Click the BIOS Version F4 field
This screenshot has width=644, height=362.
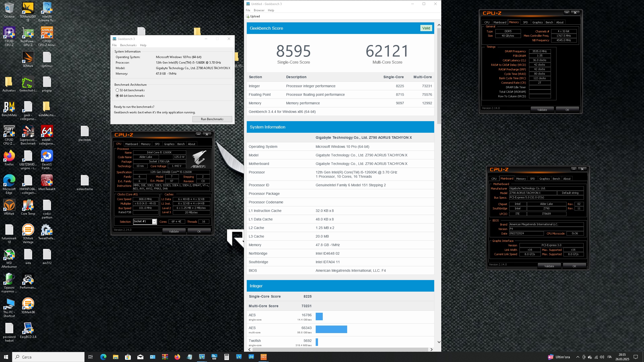coord(546,229)
